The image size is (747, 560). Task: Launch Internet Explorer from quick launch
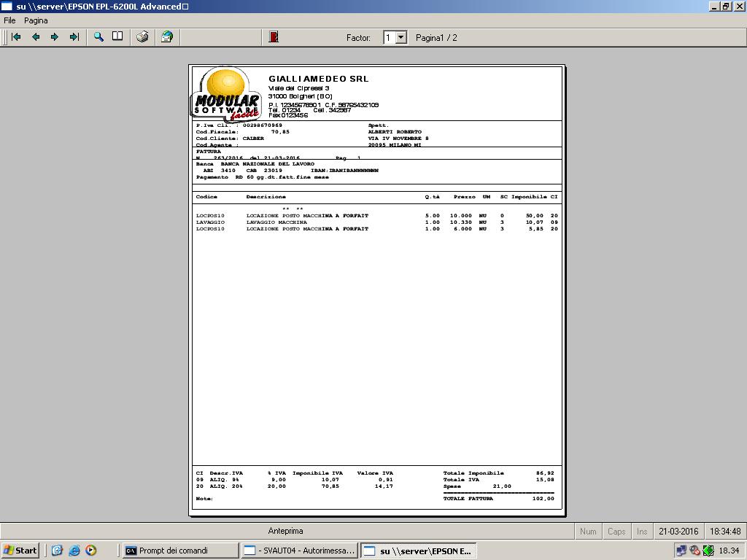(x=74, y=551)
